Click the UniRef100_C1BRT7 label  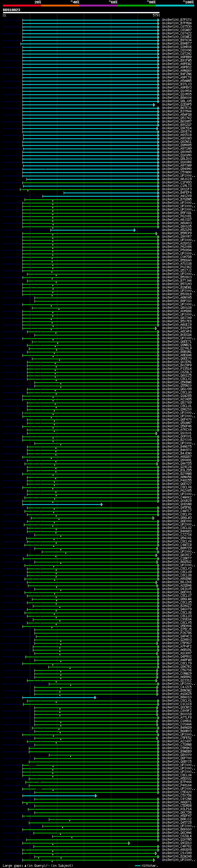(x=177, y=558)
